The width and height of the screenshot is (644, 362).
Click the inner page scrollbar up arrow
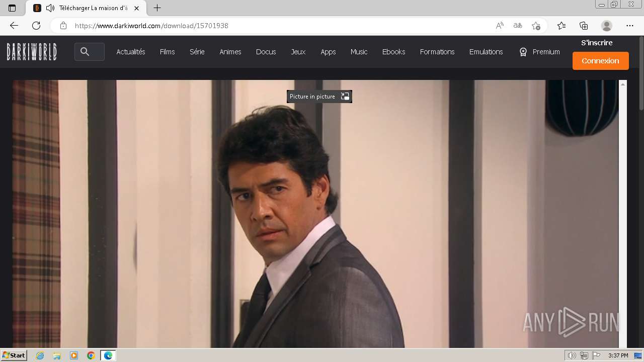pyautogui.click(x=623, y=84)
